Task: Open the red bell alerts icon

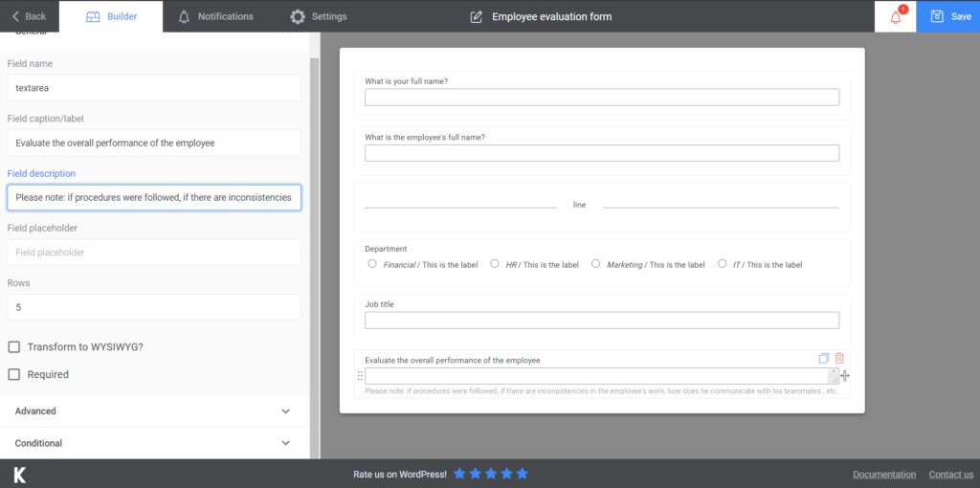Action: 896,16
